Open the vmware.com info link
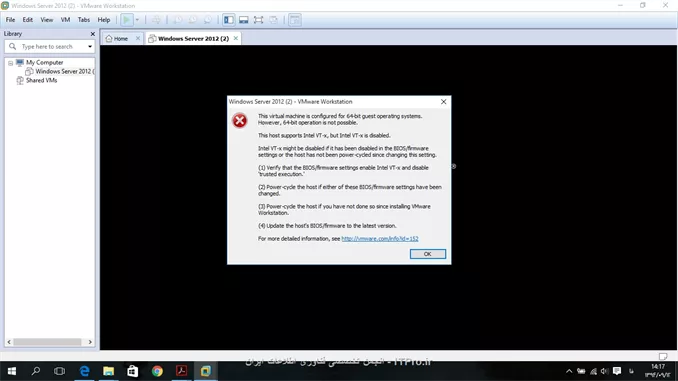 tap(380, 239)
